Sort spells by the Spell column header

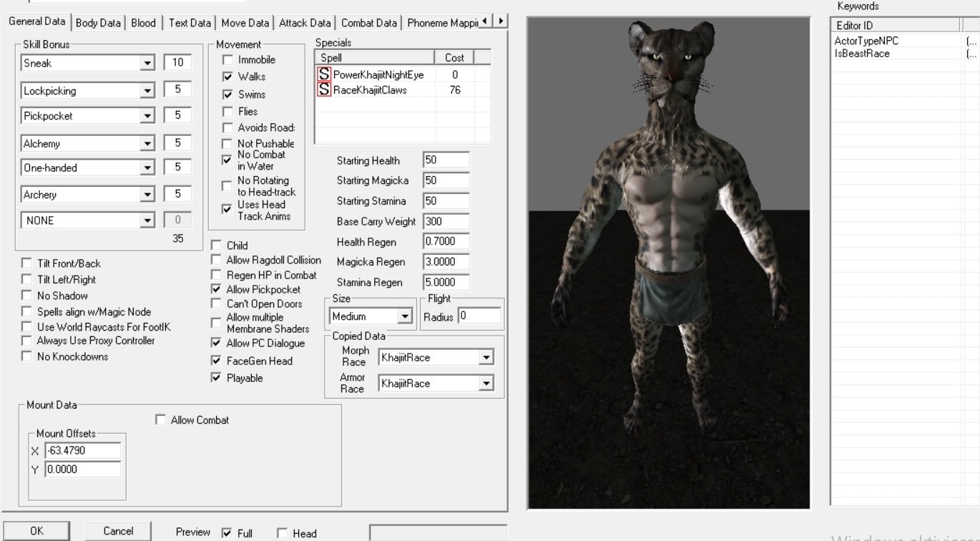click(374, 57)
